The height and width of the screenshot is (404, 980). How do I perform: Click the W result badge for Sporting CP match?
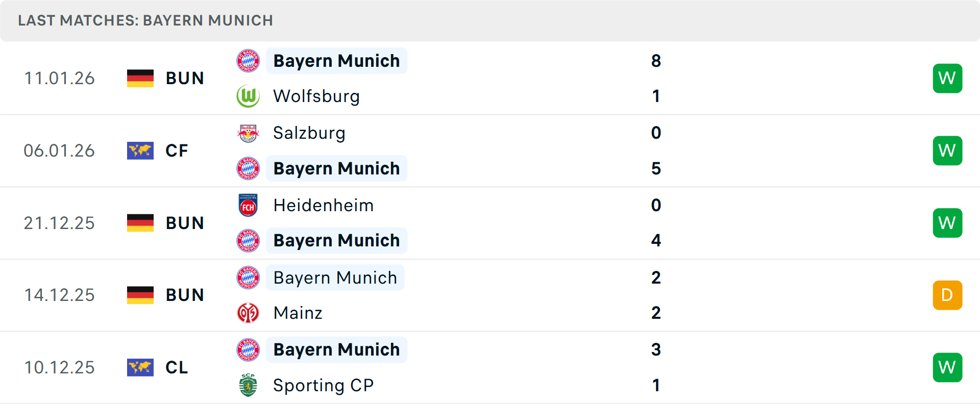(947, 367)
